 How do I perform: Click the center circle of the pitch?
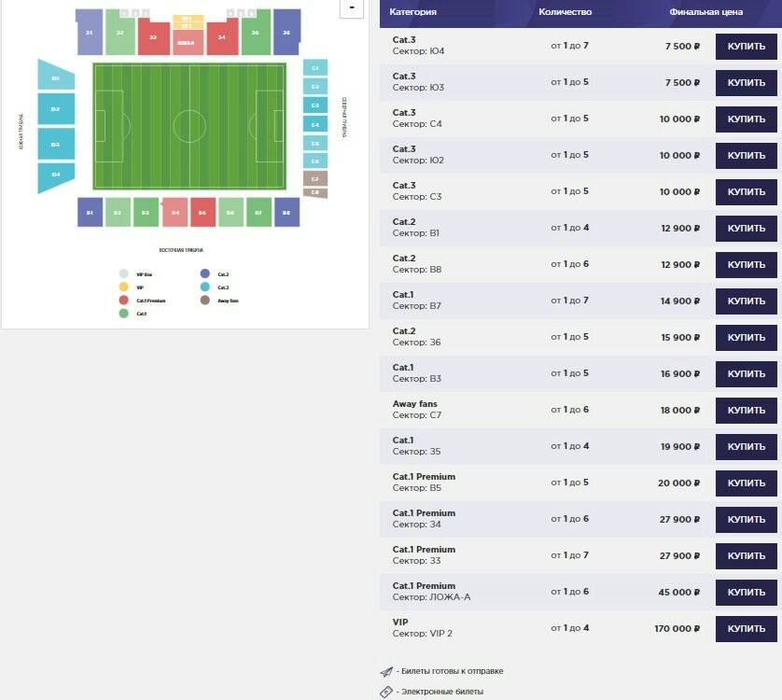(x=189, y=126)
